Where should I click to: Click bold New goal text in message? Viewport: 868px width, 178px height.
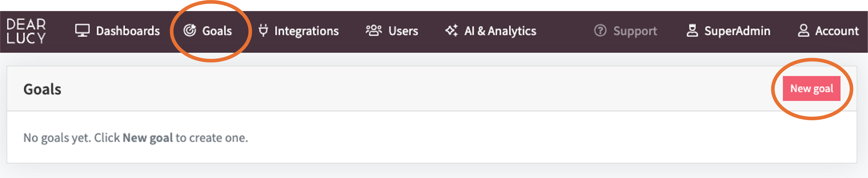148,138
